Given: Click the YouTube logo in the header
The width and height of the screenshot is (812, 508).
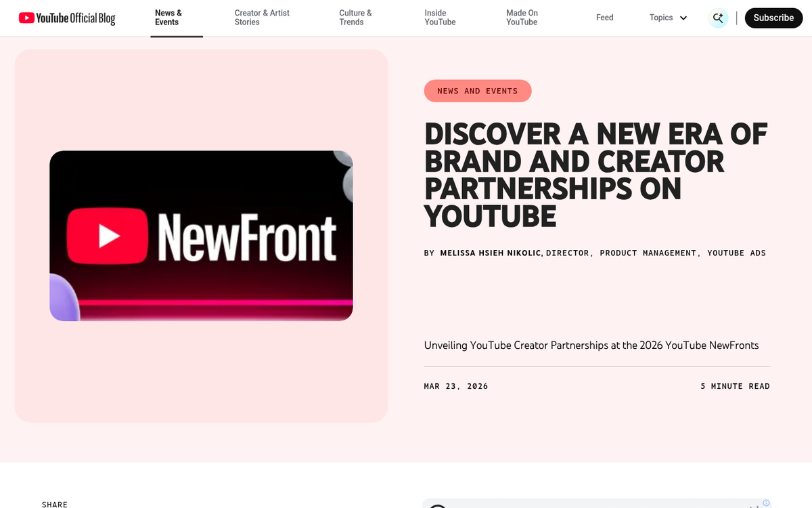Looking at the screenshot, I should (x=27, y=18).
